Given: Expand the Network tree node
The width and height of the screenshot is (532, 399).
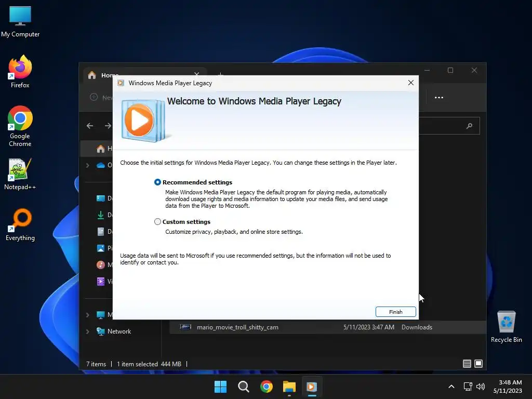Looking at the screenshot, I should coord(87,331).
